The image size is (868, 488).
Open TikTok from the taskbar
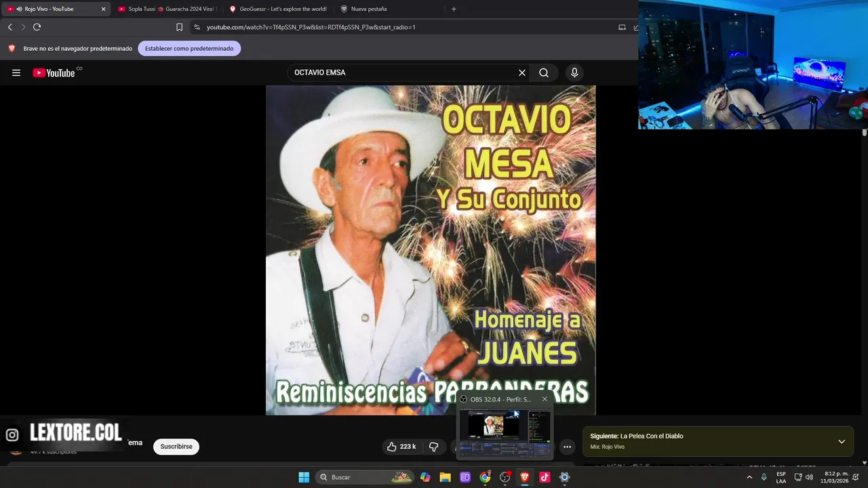tap(545, 477)
